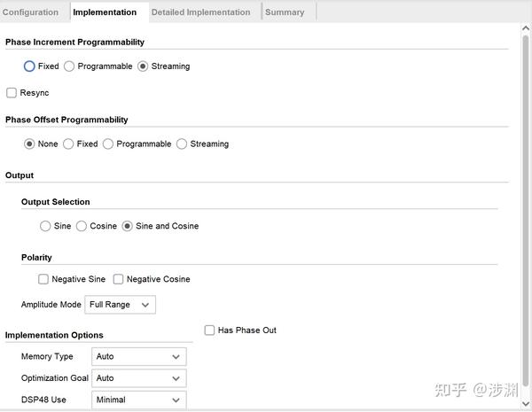532x412 pixels.
Task: Choose Cosine only output
Action: 82,227
